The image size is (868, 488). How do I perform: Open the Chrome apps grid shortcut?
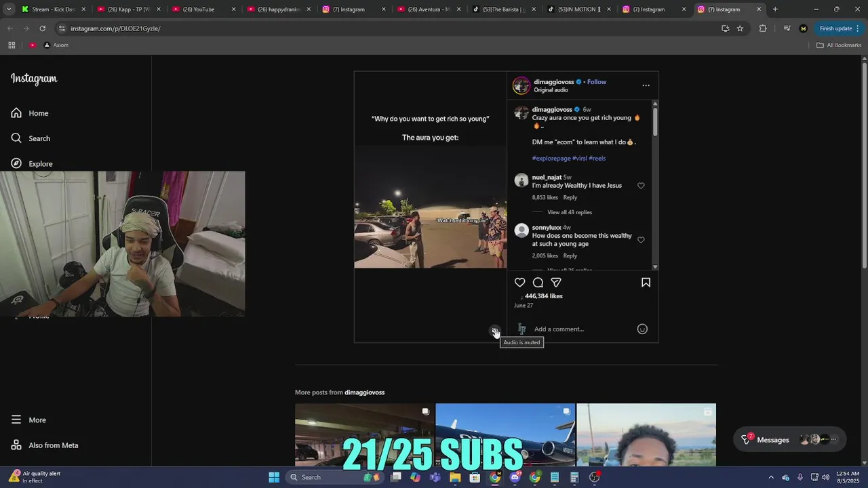point(12,45)
